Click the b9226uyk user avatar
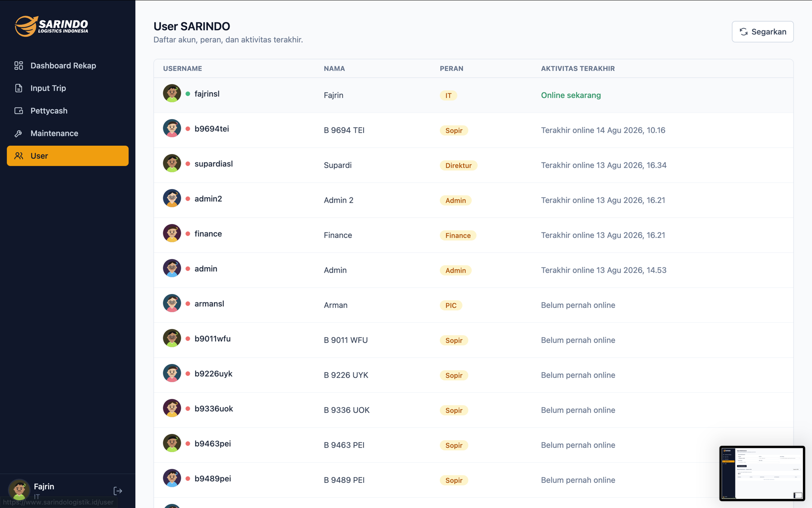The height and width of the screenshot is (508, 812). point(172,373)
